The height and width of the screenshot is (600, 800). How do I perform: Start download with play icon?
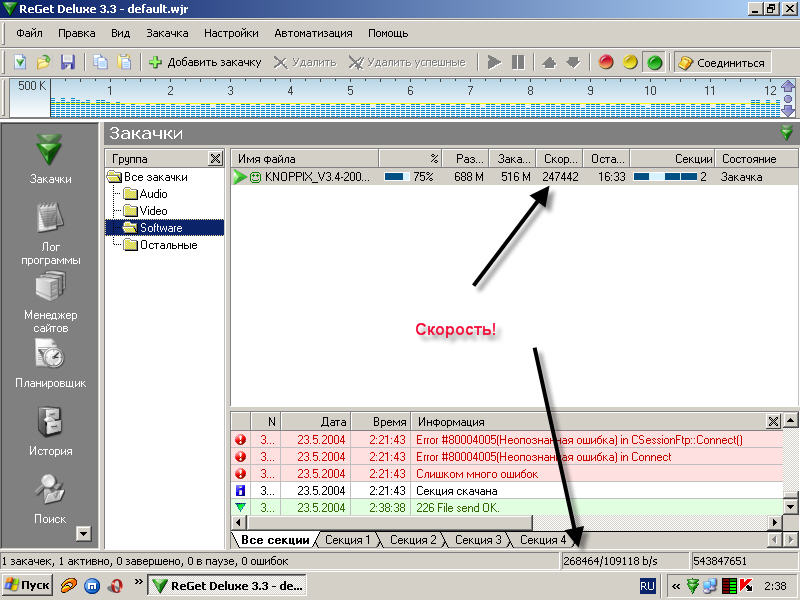(x=494, y=62)
